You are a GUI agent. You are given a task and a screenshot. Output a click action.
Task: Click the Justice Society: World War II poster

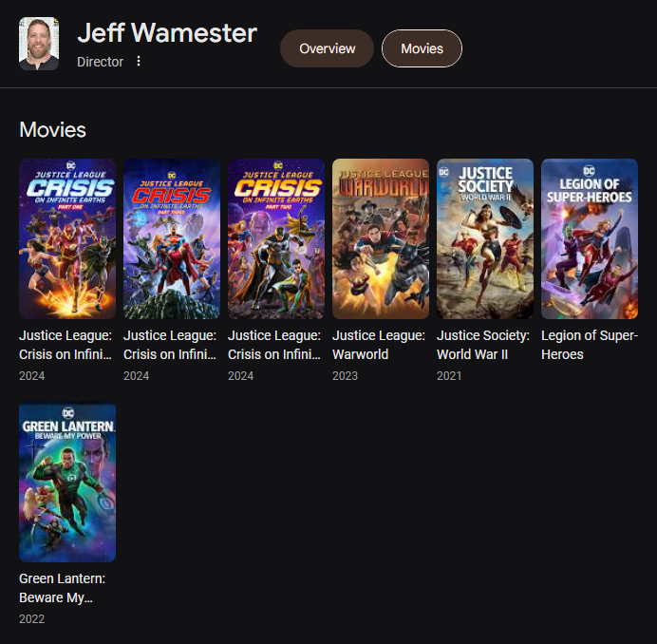click(x=485, y=238)
